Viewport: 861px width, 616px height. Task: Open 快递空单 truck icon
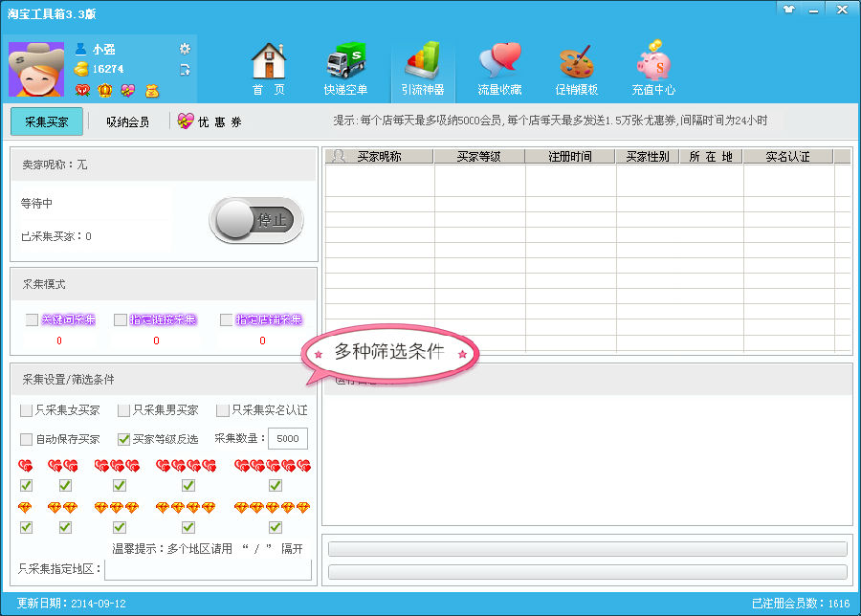(x=345, y=69)
